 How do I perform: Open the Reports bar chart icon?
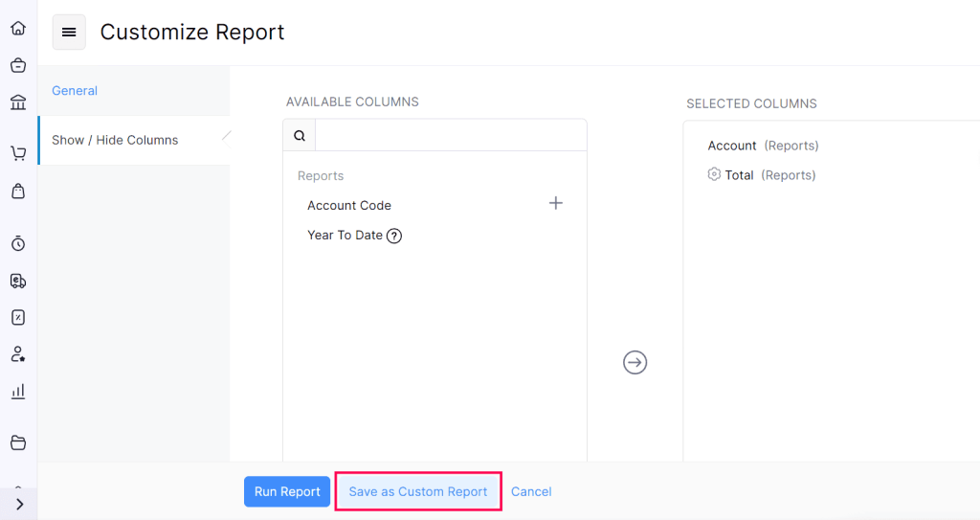(18, 392)
